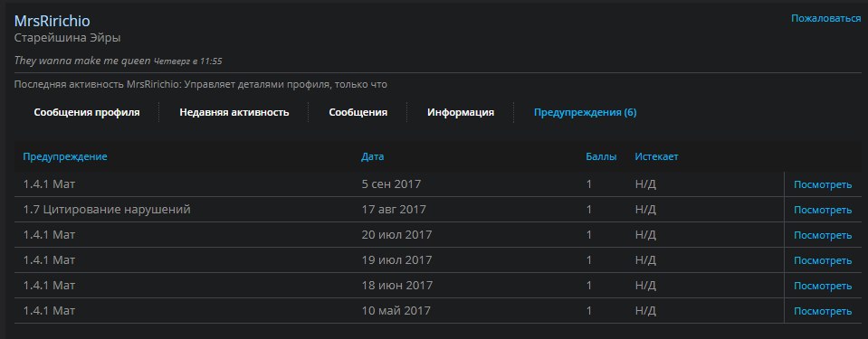
Task: Sort by the Дата column header
Action: (373, 156)
